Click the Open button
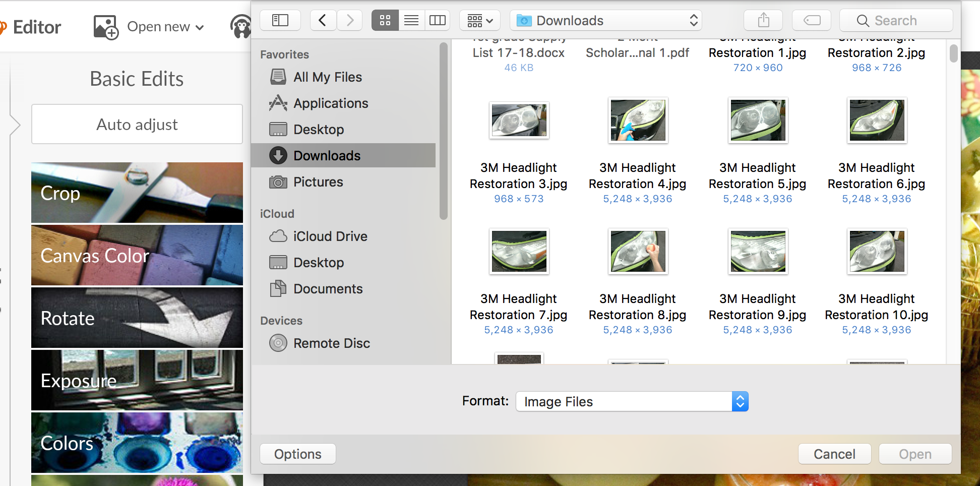This screenshot has height=486, width=980. point(915,454)
